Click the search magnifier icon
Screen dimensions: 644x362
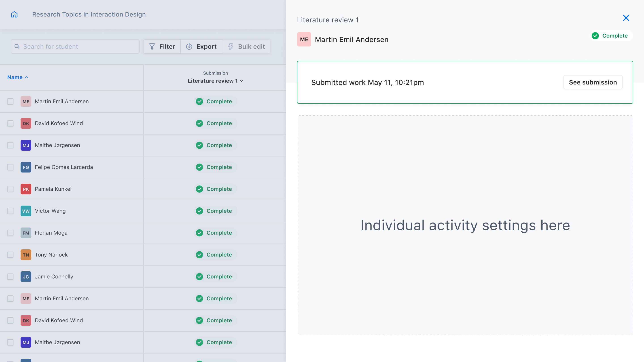point(17,46)
